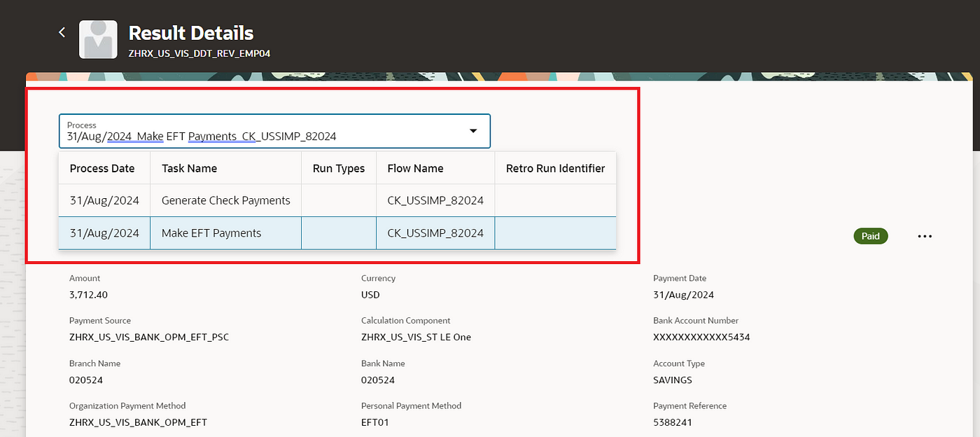Click the Task Name column header
Viewport: 980px width, 437px height.
tap(189, 168)
